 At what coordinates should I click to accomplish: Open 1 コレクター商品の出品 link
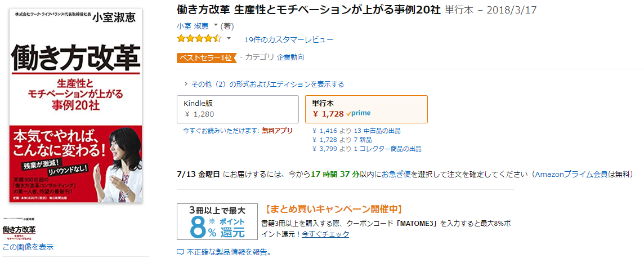pyautogui.click(x=387, y=149)
